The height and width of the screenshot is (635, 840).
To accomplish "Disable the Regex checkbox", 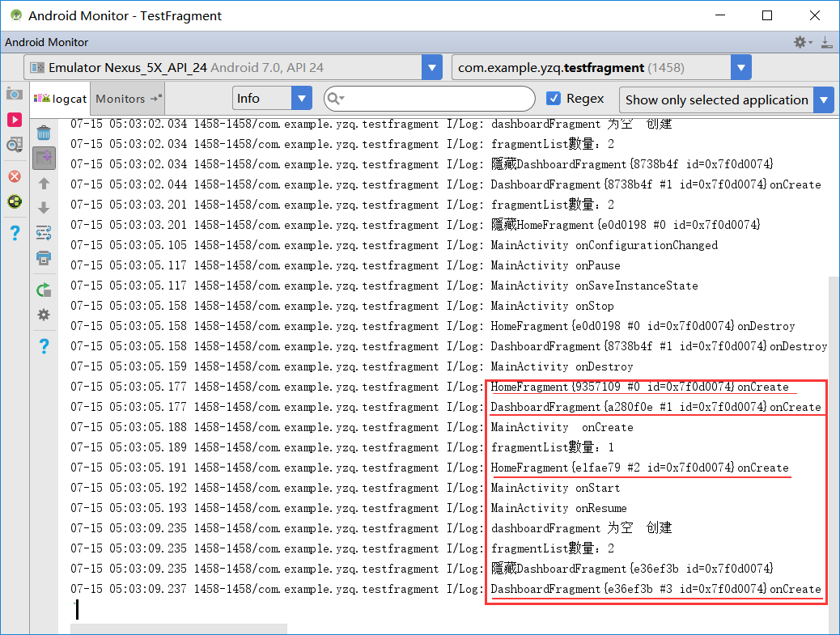I will point(554,99).
